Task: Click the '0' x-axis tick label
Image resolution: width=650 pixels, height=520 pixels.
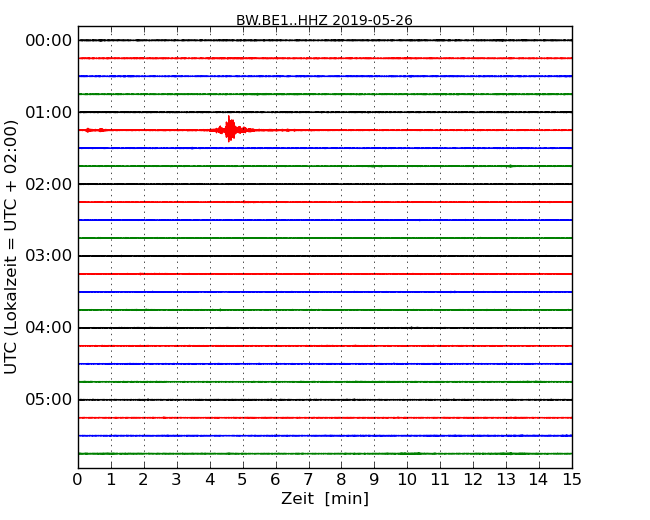Action: click(x=78, y=480)
